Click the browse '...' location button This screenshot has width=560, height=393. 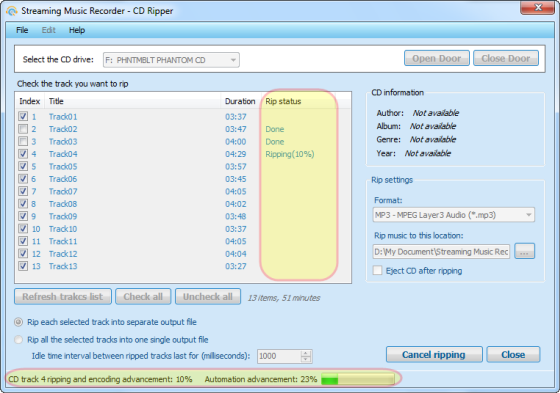(524, 252)
